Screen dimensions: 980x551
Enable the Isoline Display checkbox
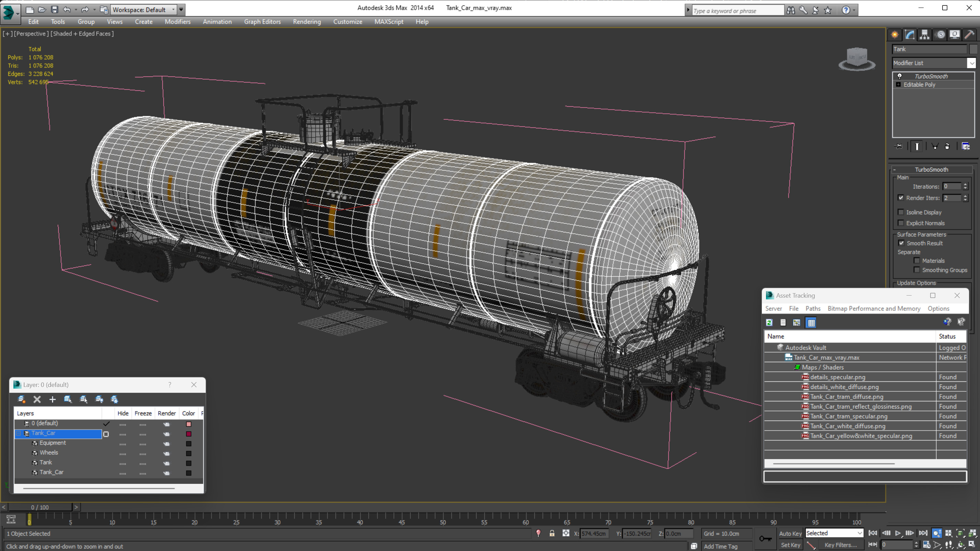click(x=901, y=212)
